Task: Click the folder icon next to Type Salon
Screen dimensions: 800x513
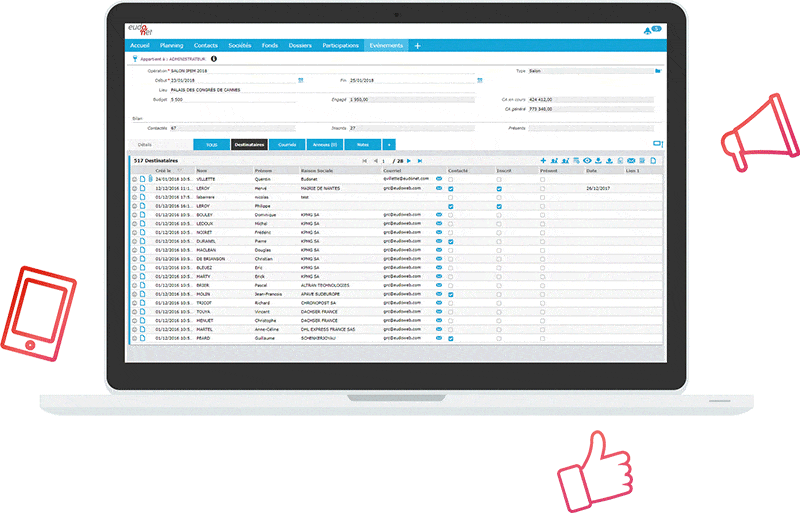Action: click(658, 71)
